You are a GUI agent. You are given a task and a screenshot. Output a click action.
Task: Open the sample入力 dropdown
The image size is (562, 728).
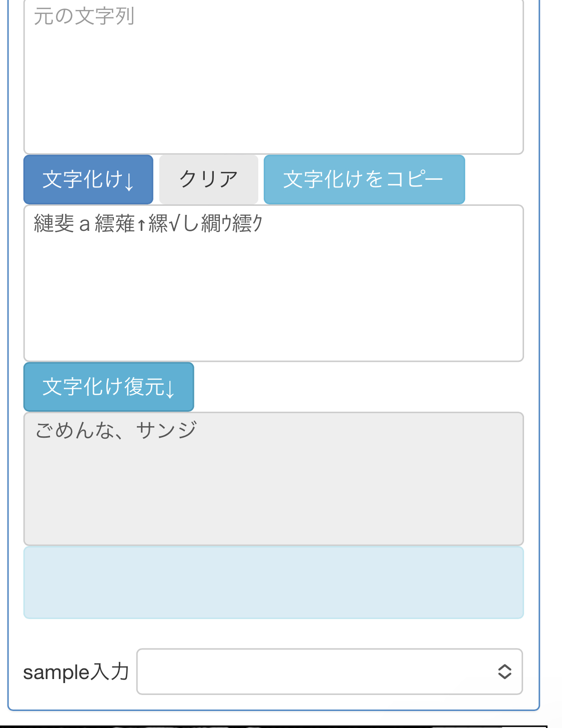(x=329, y=672)
